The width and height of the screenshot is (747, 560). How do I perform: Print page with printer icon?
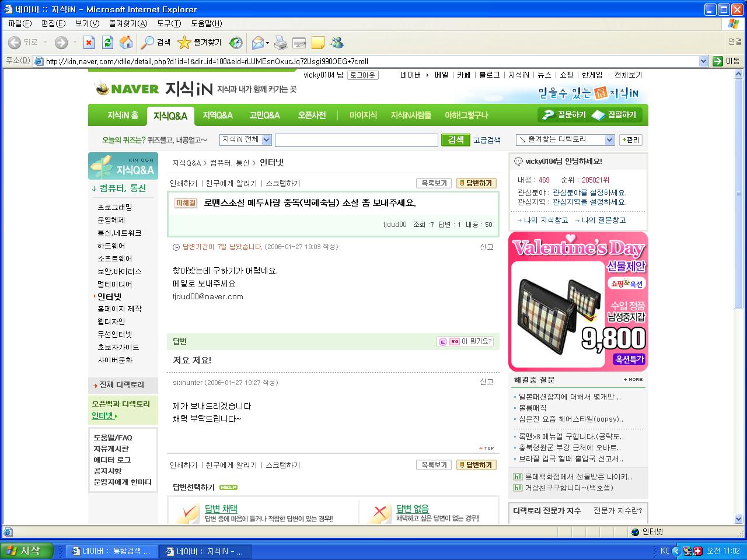pyautogui.click(x=281, y=43)
